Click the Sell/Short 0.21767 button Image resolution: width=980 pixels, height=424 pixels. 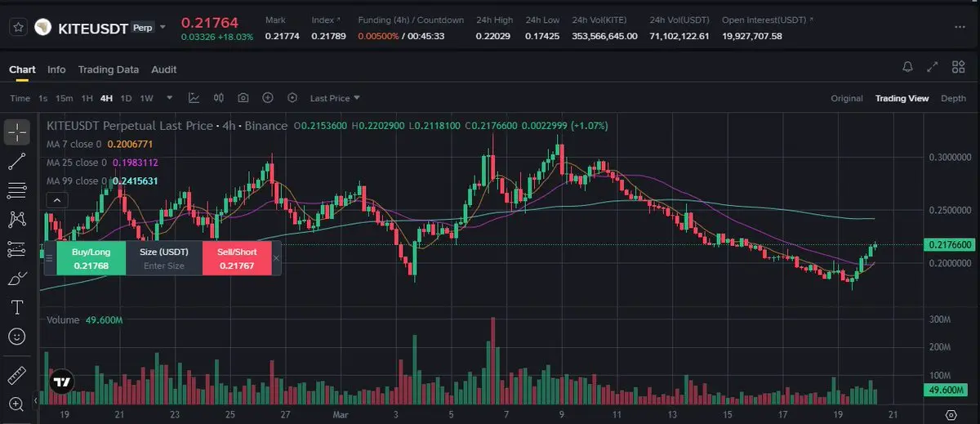tap(236, 258)
